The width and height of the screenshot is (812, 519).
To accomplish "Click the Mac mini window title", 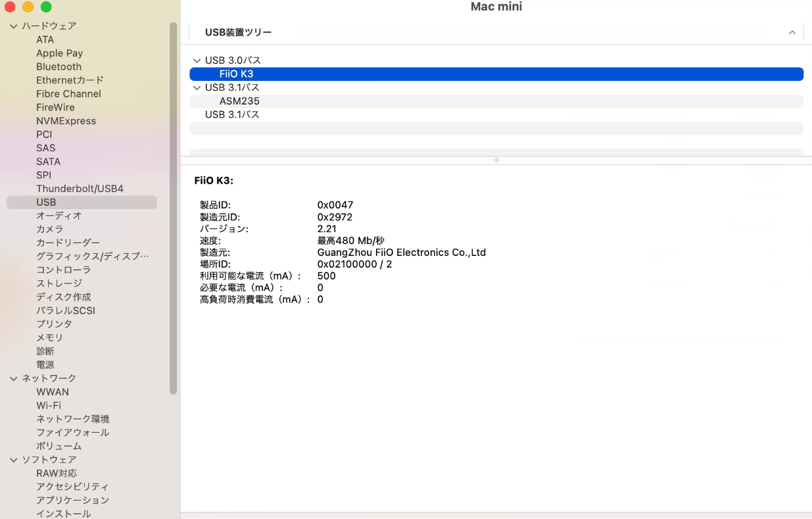I will (x=496, y=7).
